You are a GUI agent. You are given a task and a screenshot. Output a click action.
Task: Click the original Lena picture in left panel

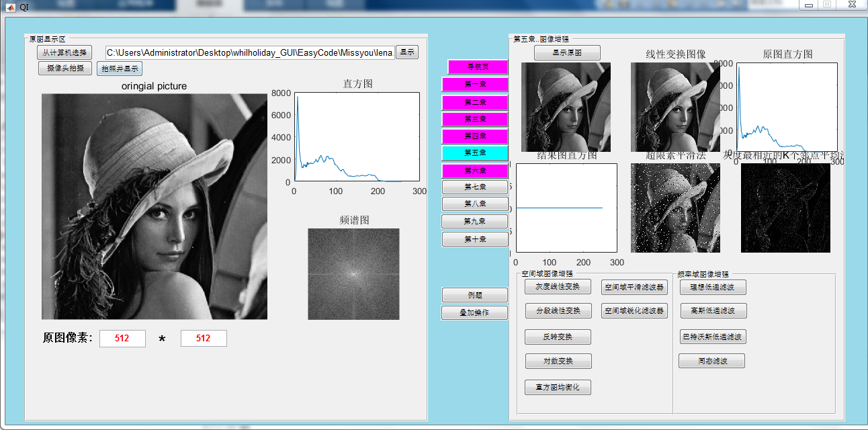(155, 206)
